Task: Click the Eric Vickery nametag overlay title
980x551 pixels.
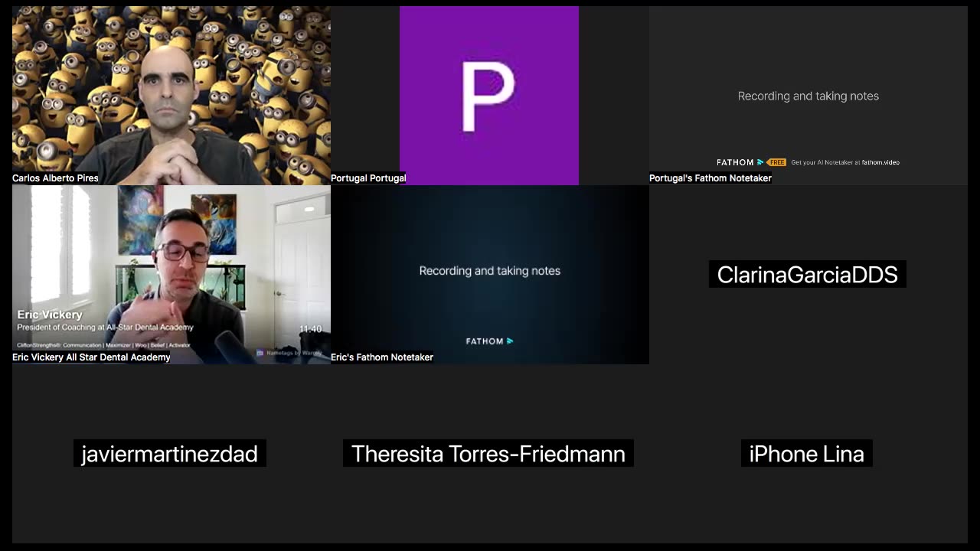Action: (x=50, y=315)
